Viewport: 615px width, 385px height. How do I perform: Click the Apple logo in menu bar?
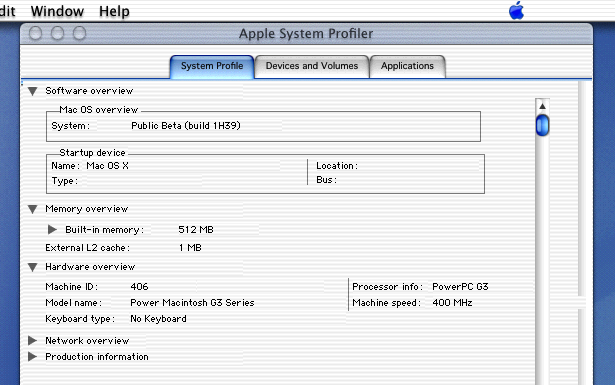(517, 10)
